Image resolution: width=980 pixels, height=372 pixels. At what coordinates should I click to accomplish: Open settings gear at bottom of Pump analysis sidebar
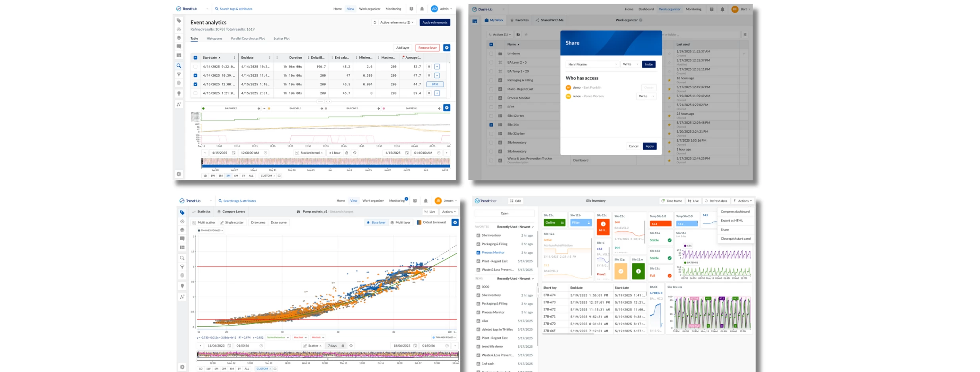[182, 367]
